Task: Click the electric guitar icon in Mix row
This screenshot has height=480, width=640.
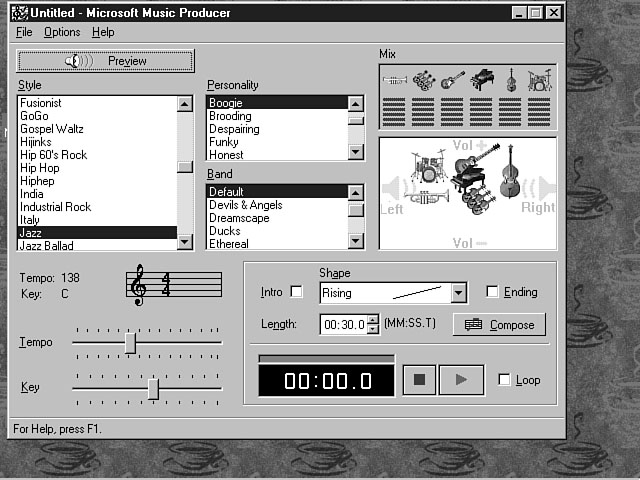Action: coord(453,80)
